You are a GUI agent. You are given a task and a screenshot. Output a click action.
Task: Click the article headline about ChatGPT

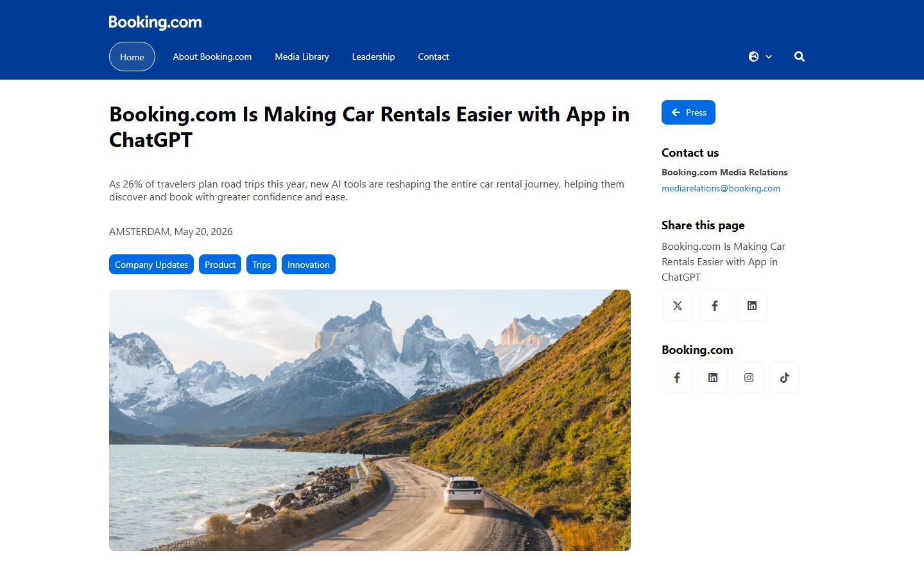370,127
